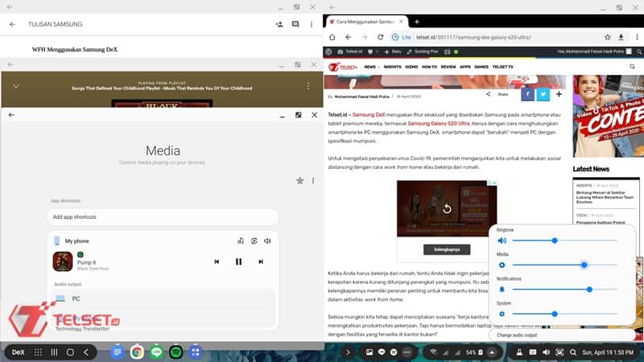The height and width of the screenshot is (362, 644).
Task: Launch Chrome from the DeX taskbar
Action: 137,352
